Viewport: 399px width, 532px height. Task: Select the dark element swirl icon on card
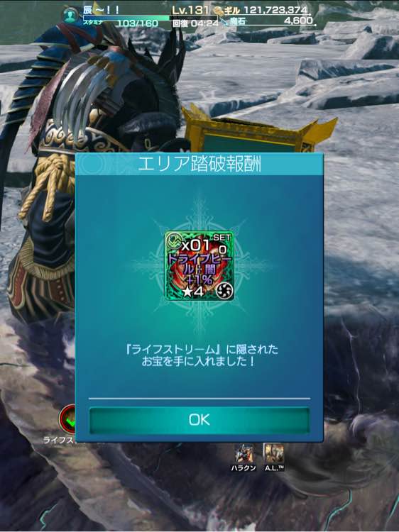point(224,290)
